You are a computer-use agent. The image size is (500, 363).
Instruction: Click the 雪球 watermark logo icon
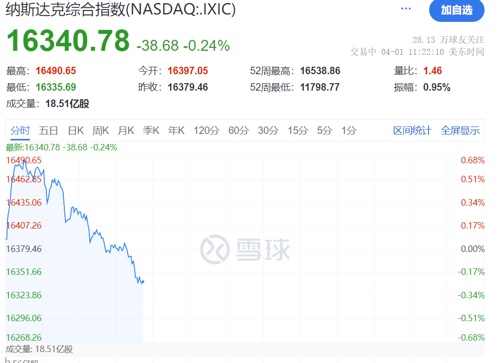[x=215, y=249]
